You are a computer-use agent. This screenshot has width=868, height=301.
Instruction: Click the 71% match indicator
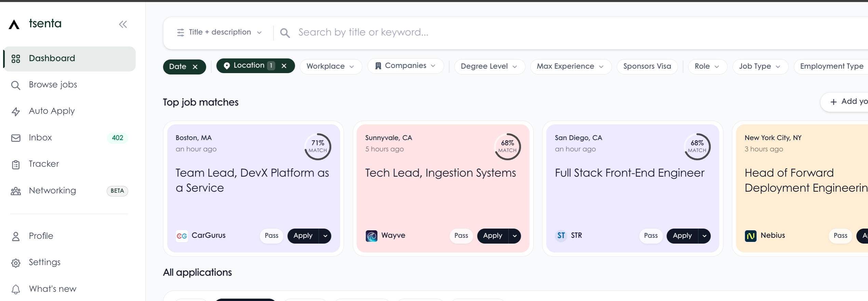(318, 147)
